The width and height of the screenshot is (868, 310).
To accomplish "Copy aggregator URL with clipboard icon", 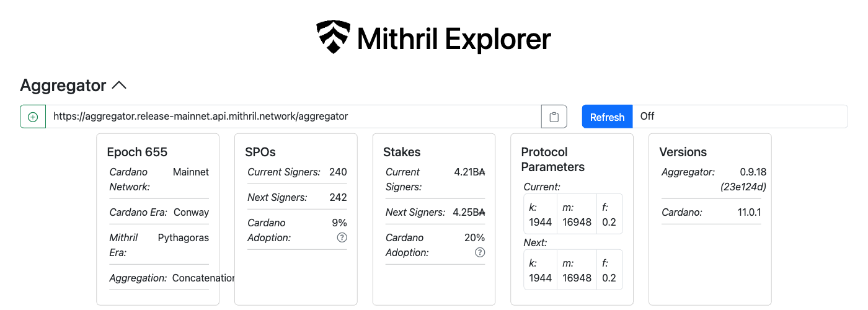I will point(554,117).
